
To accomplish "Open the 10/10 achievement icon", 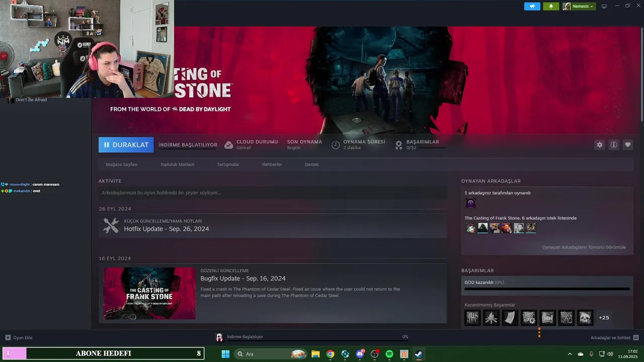I will click(x=567, y=318).
